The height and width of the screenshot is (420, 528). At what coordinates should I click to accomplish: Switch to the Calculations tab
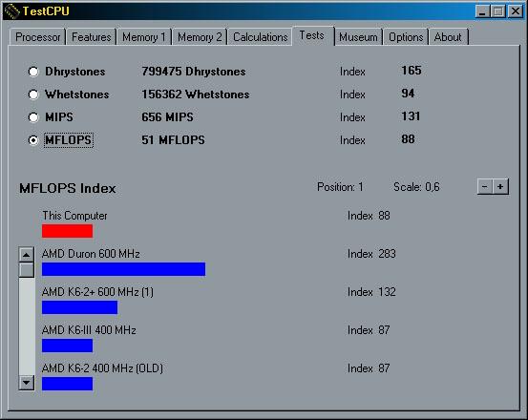(x=261, y=37)
